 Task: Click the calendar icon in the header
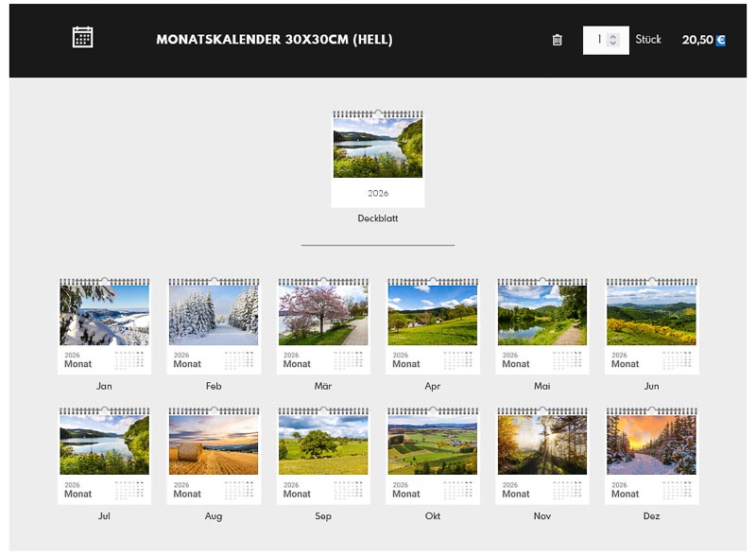[83, 38]
